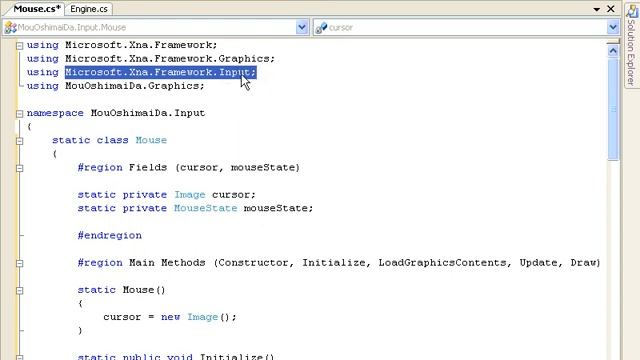This screenshot has height=360, width=640.
Task: Open the class navigation dropdown MouOshimaiDa.Input.Mouse
Action: tap(155, 27)
